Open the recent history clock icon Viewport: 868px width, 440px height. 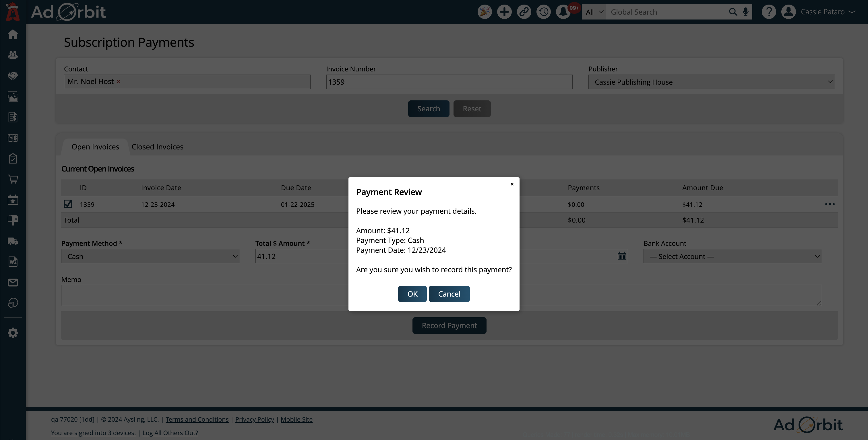tap(543, 11)
